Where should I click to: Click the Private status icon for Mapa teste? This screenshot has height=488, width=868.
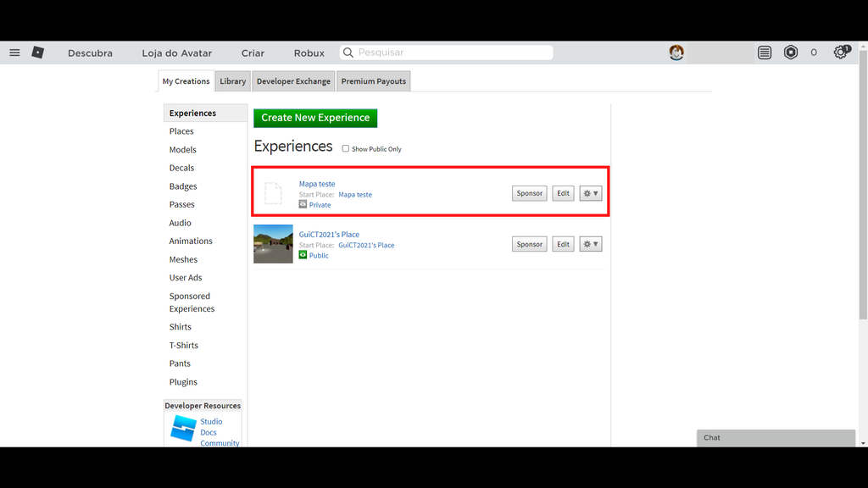click(303, 204)
